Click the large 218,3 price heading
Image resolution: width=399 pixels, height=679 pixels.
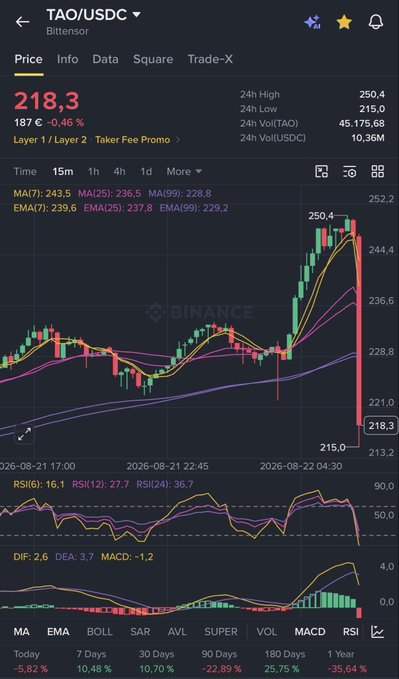pos(47,101)
